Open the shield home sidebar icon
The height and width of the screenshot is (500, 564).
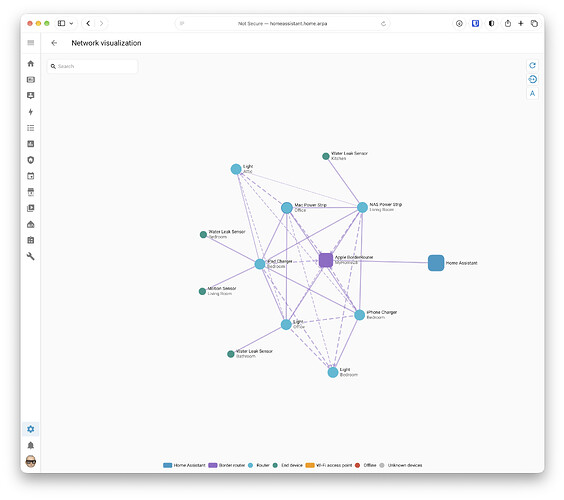(x=31, y=160)
